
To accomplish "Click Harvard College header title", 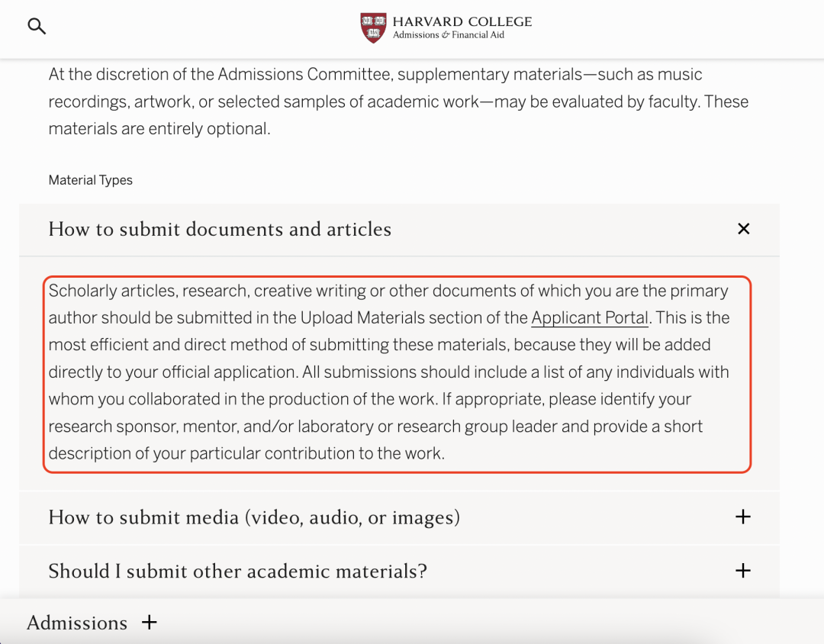I will coord(462,21).
